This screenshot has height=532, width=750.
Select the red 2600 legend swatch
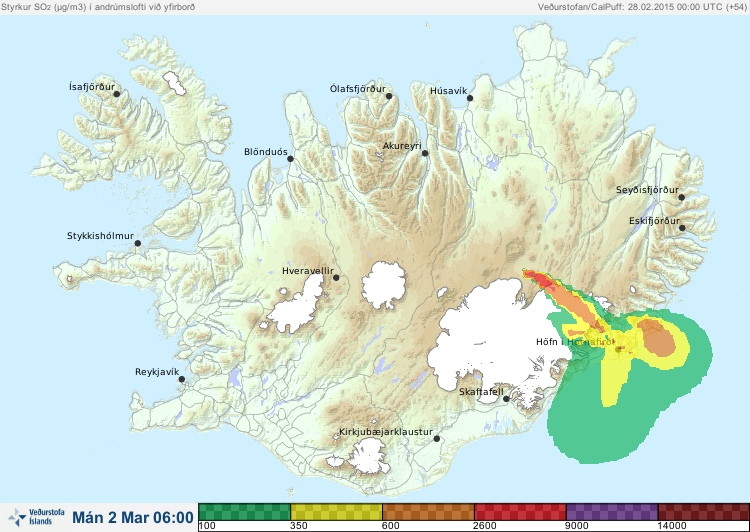[520, 512]
